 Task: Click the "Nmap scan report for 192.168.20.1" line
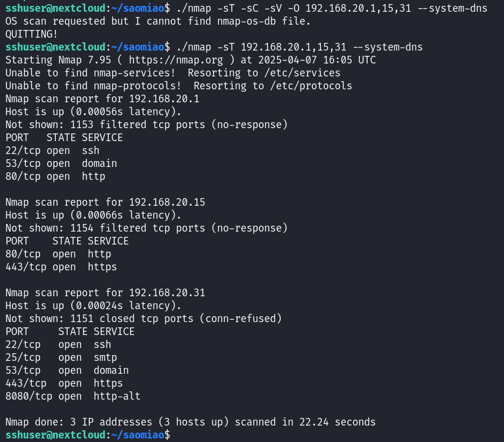click(102, 99)
